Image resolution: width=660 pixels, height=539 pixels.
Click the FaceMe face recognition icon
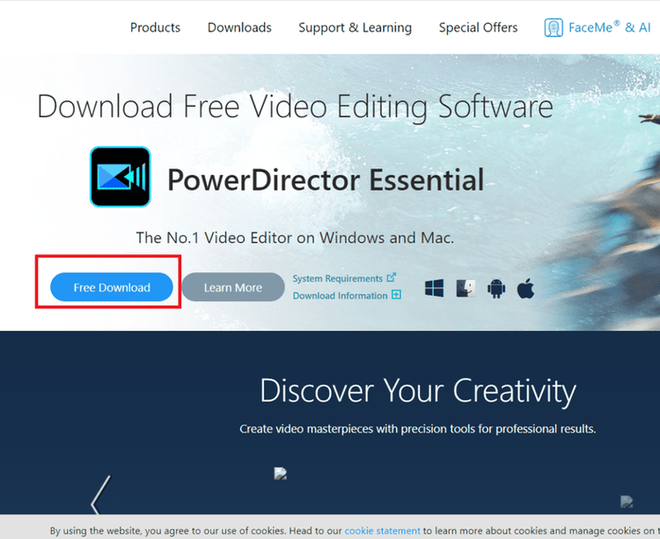pyautogui.click(x=553, y=28)
